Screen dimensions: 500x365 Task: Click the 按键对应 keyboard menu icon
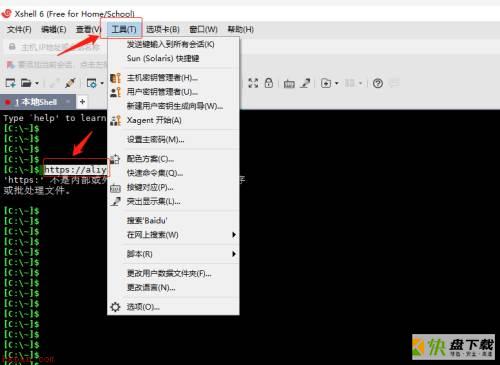(x=115, y=188)
